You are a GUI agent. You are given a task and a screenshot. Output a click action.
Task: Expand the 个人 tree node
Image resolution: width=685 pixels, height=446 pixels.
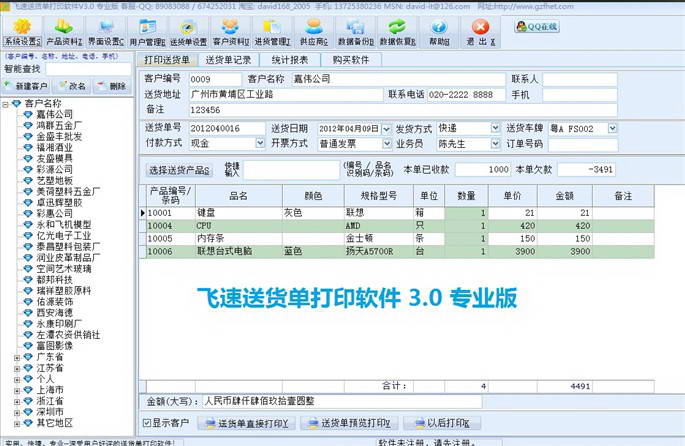tap(17, 380)
